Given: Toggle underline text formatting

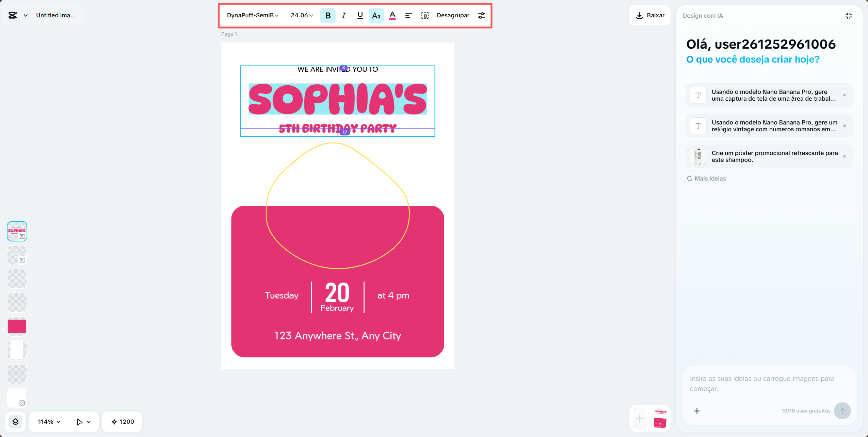Looking at the screenshot, I should click(x=360, y=16).
